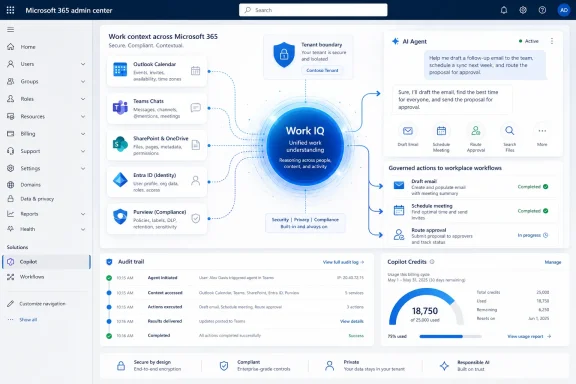Viewport: 576px width, 384px height.
Task: Click the 18,750 credits gauge arc
Action: [x=426, y=305]
